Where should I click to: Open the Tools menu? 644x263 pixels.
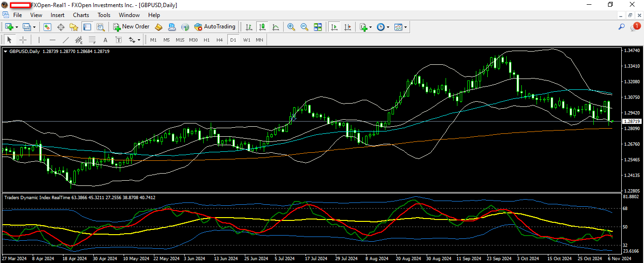tap(104, 15)
